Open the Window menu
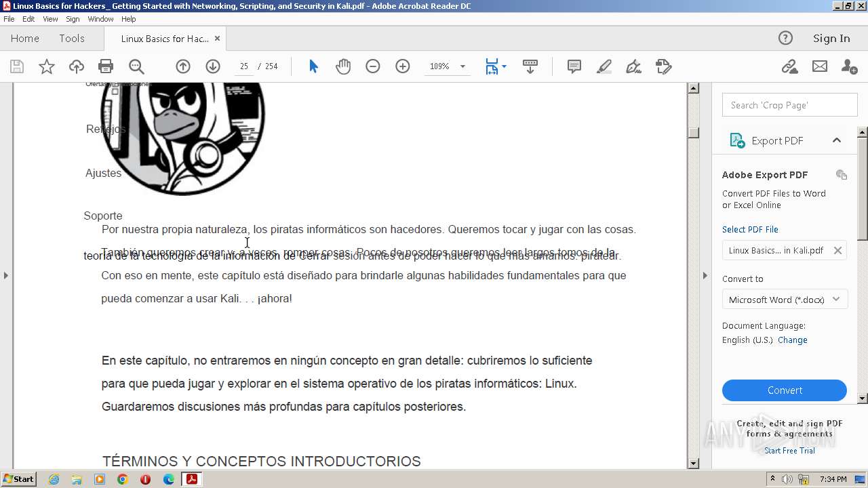Image resolution: width=868 pixels, height=488 pixels. click(100, 19)
